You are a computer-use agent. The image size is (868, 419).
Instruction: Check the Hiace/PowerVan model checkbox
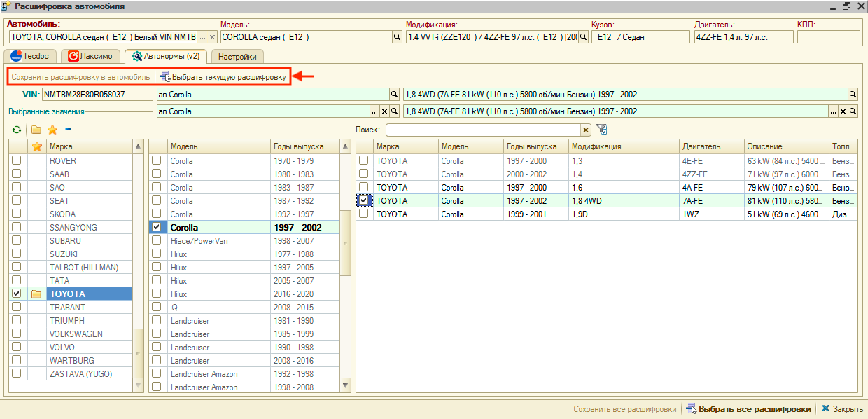[x=157, y=241]
